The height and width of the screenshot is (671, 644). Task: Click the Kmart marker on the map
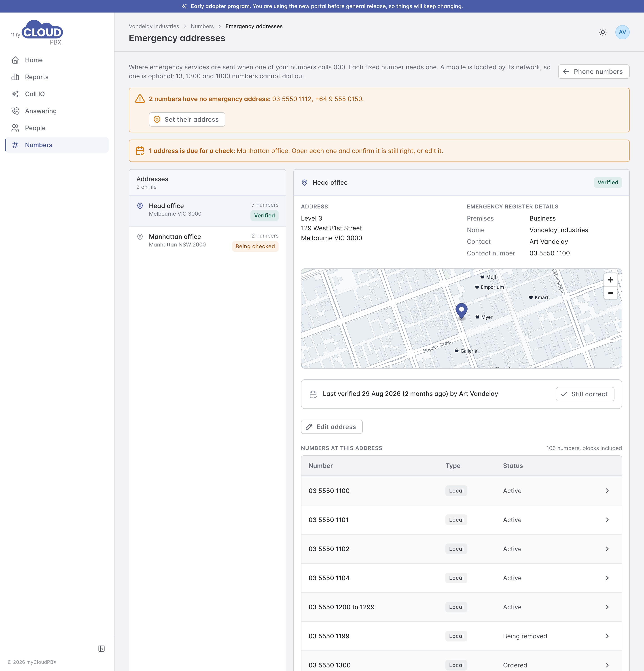pyautogui.click(x=539, y=297)
